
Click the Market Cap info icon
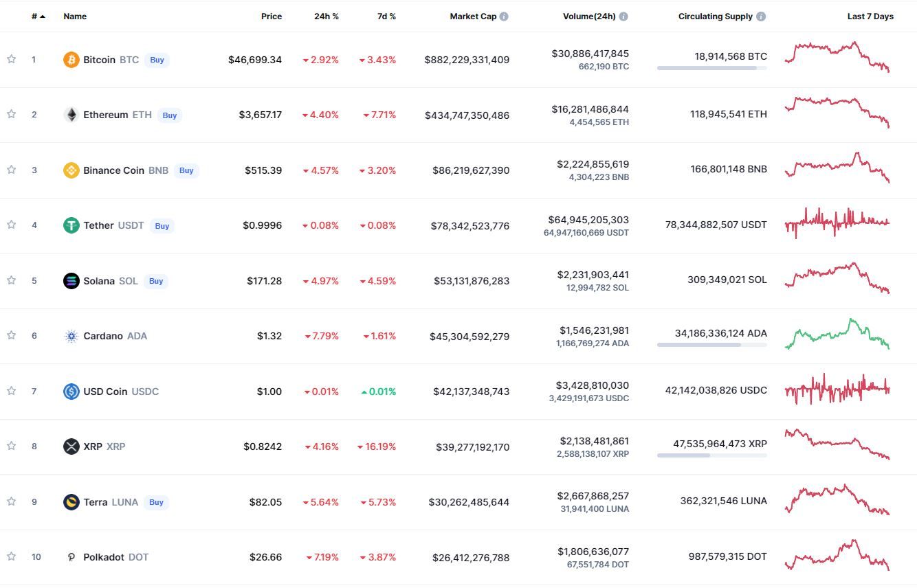pos(504,16)
